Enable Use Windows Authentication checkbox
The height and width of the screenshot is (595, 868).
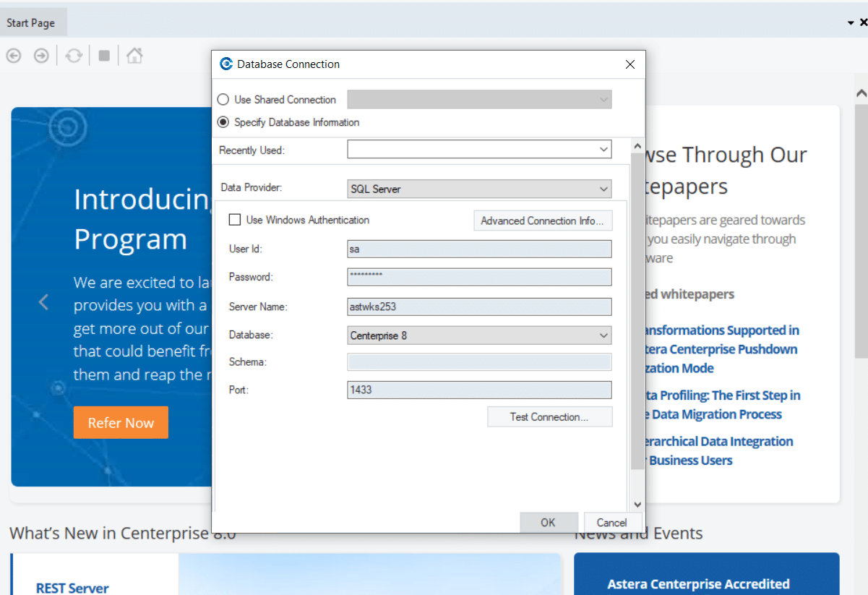pos(234,220)
